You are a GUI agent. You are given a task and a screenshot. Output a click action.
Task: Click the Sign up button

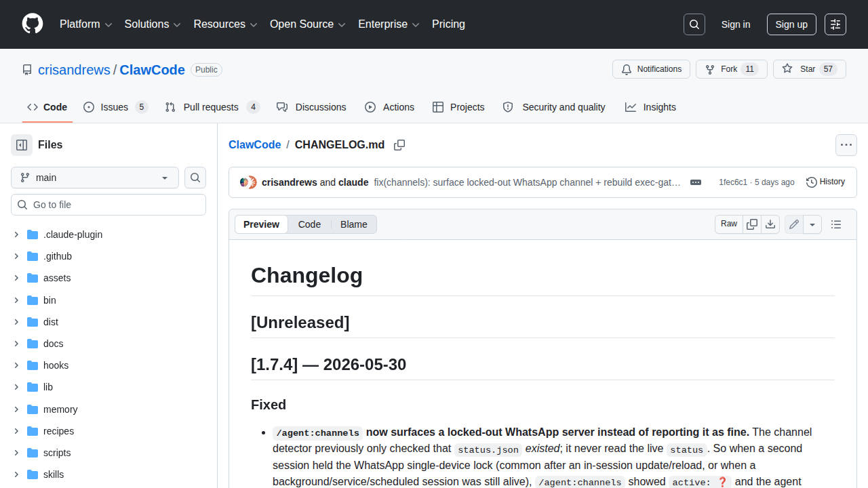click(x=791, y=24)
